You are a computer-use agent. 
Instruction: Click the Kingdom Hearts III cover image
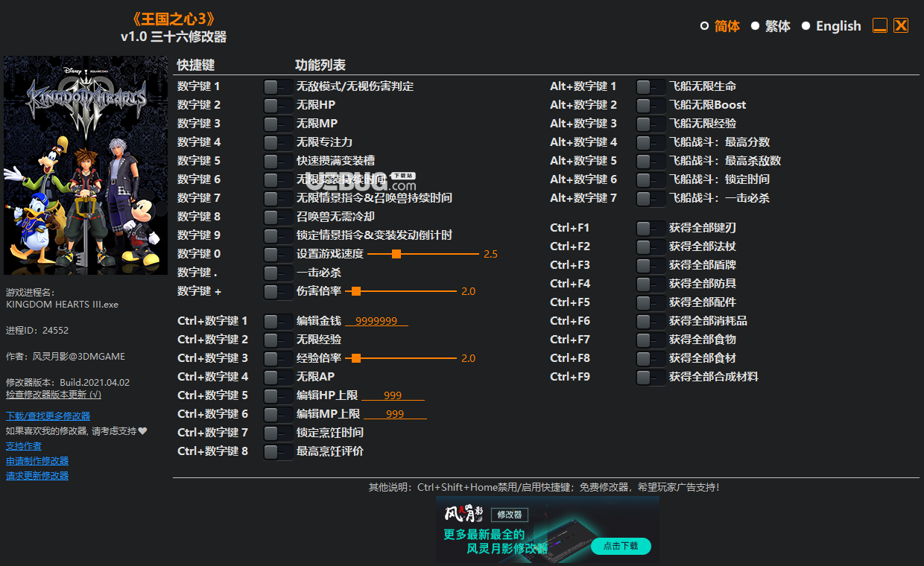86,165
